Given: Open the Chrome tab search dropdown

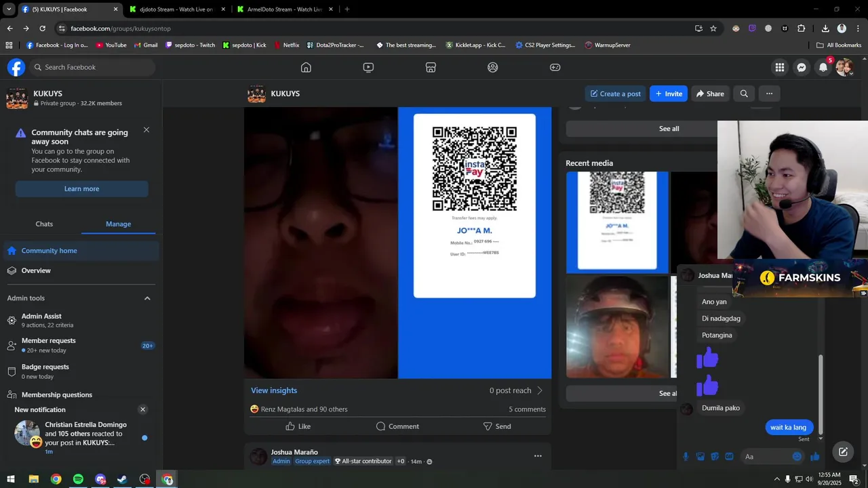Looking at the screenshot, I should tap(9, 9).
